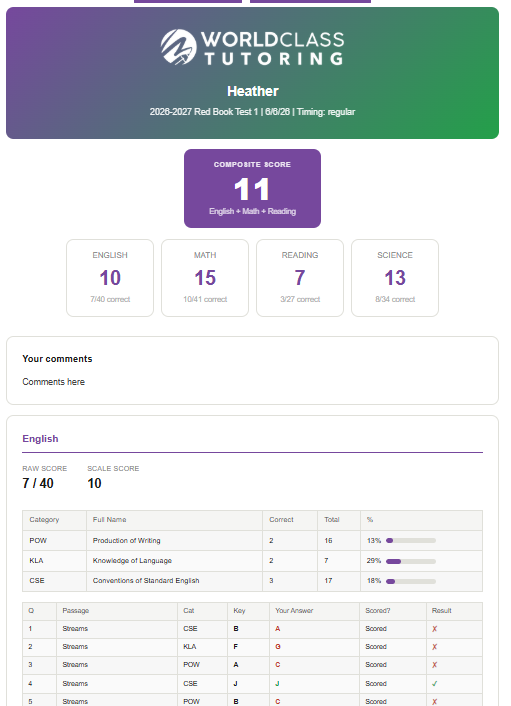Click the Conventions of Standard English 18% bar

[x=411, y=581]
